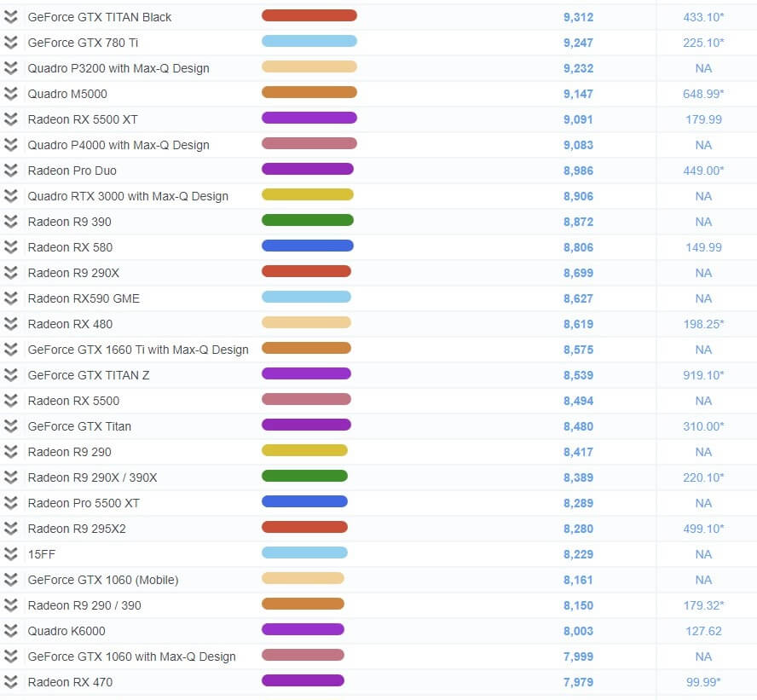Expand the 15FF row chevron
The width and height of the screenshot is (757, 700).
(10, 554)
